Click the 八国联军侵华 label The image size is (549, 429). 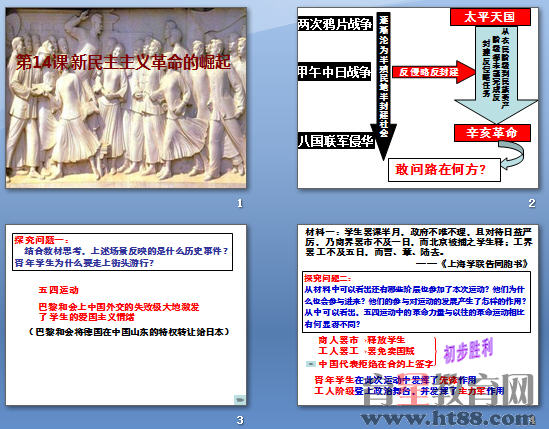point(336,141)
